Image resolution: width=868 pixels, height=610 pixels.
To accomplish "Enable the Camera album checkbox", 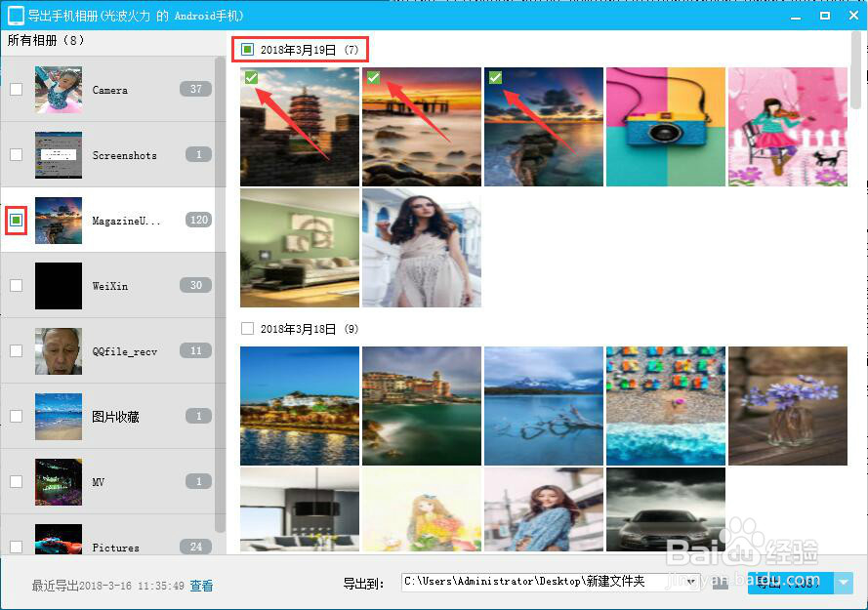I will (x=16, y=89).
